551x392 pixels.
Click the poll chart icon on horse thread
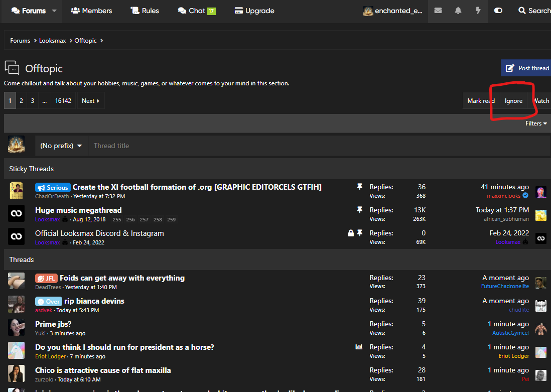[x=359, y=347]
